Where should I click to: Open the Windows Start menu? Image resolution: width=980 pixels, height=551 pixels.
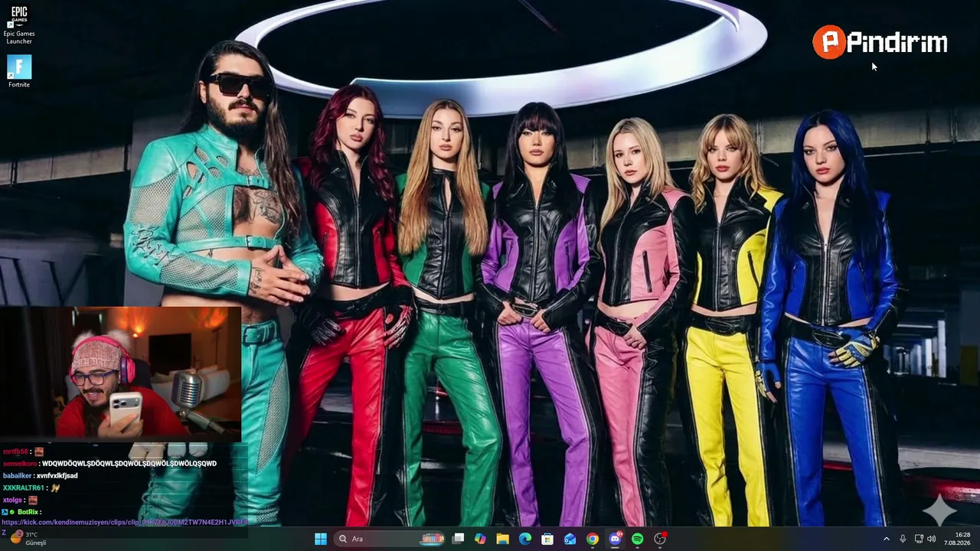(x=321, y=539)
